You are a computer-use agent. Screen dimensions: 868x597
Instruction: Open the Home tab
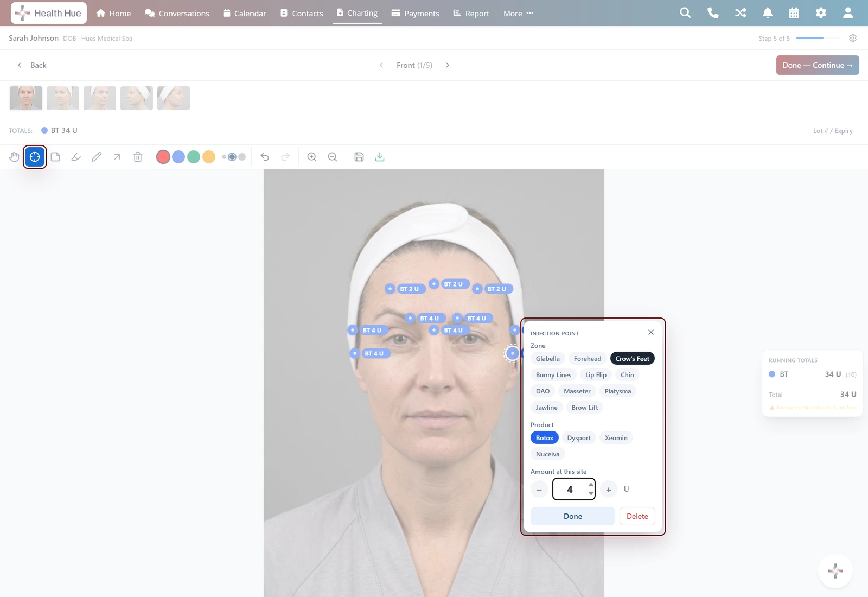[113, 13]
